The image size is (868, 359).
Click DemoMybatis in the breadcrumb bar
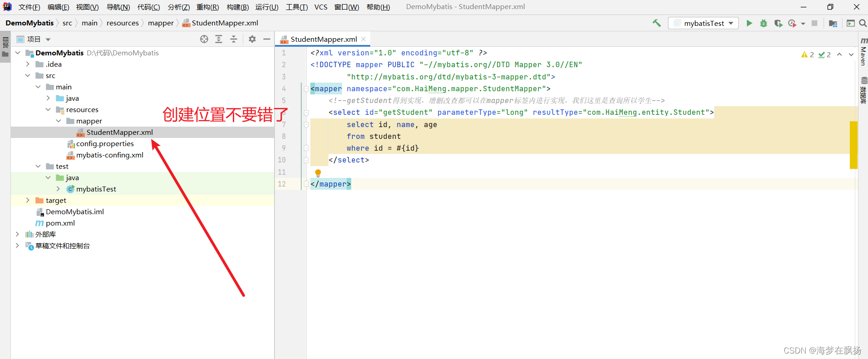29,23
